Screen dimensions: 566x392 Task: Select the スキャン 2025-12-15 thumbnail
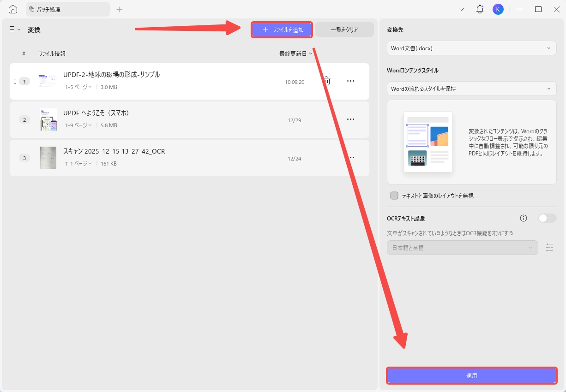coord(48,158)
